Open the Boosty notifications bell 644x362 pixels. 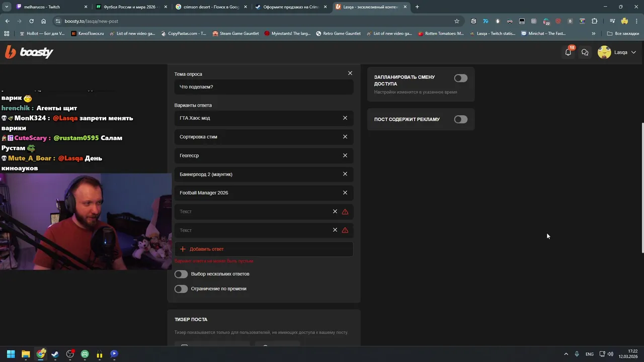(x=569, y=52)
